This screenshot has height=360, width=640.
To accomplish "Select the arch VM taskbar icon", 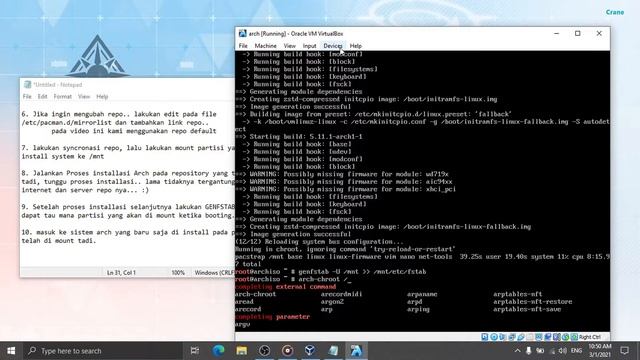I will [356, 351].
